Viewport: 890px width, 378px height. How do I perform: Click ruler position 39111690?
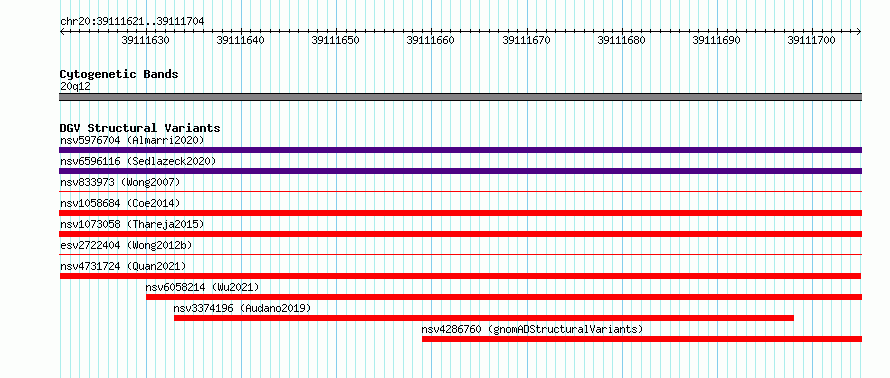coord(716,40)
